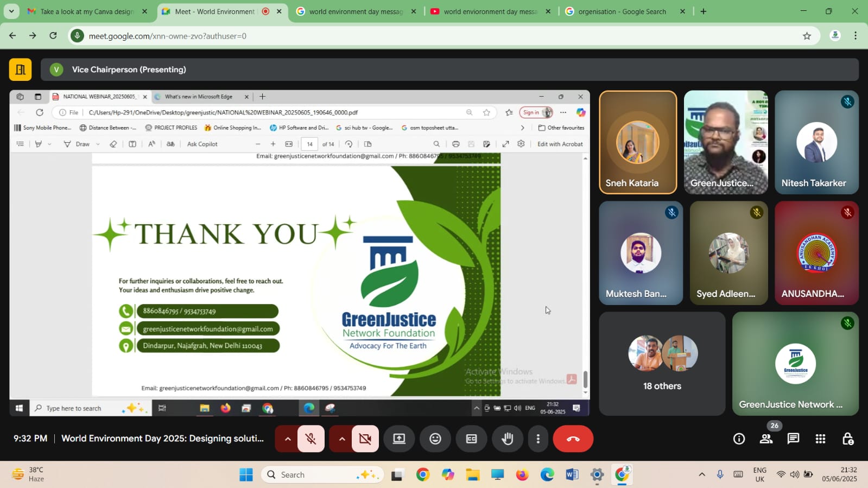Open host controls lock icon
868x488 pixels.
click(x=847, y=439)
